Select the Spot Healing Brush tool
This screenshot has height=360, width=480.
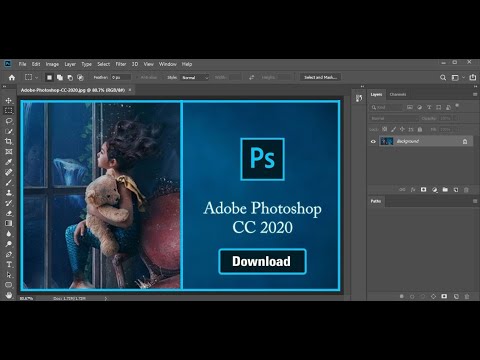pos(9,172)
